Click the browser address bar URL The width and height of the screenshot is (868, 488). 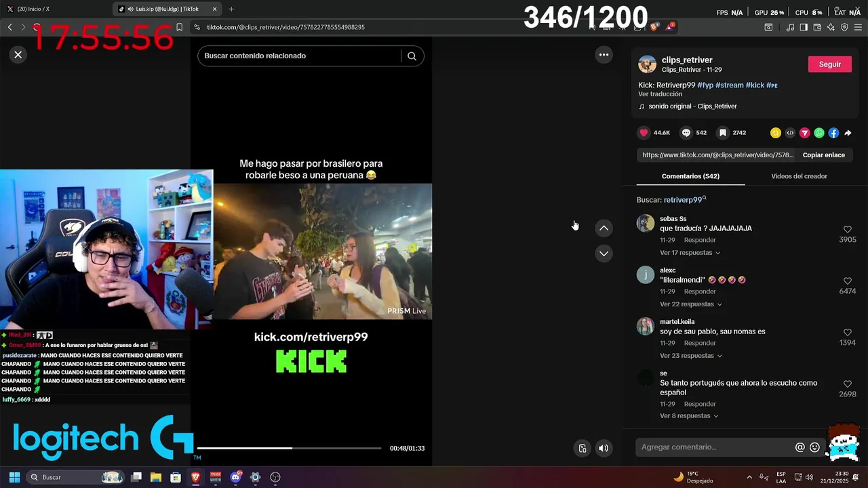(x=285, y=27)
